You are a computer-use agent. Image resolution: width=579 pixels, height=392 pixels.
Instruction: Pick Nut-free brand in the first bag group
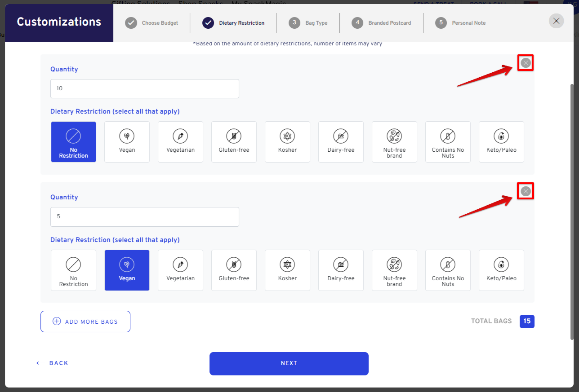point(394,142)
